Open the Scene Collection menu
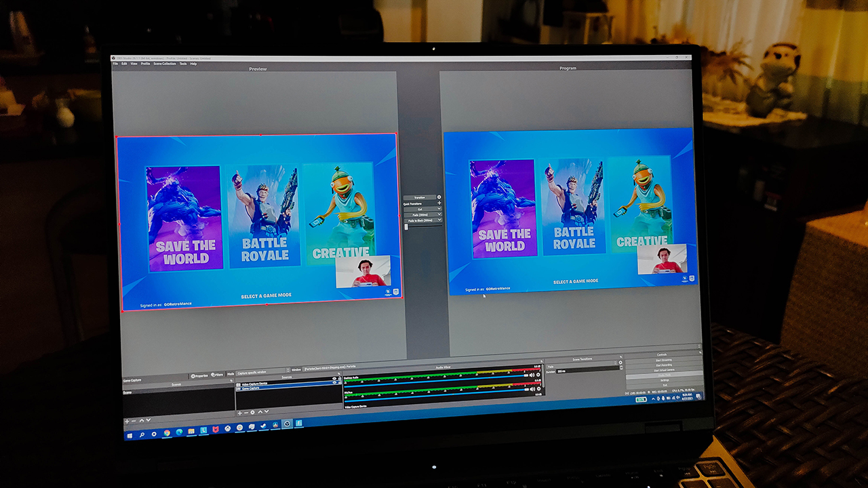 click(165, 64)
